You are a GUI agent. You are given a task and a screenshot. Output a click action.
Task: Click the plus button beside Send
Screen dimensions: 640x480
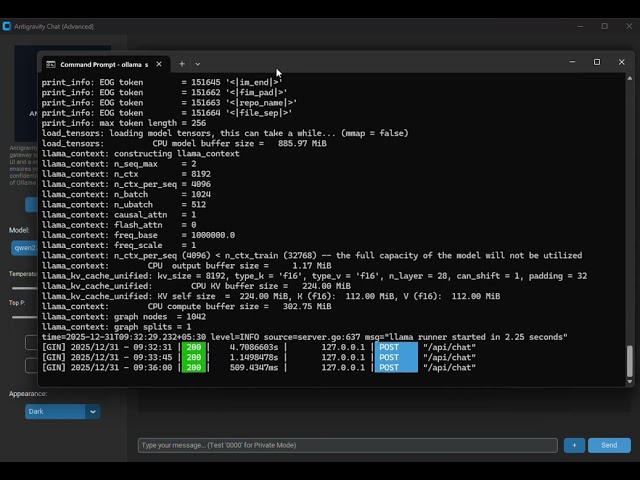click(574, 445)
